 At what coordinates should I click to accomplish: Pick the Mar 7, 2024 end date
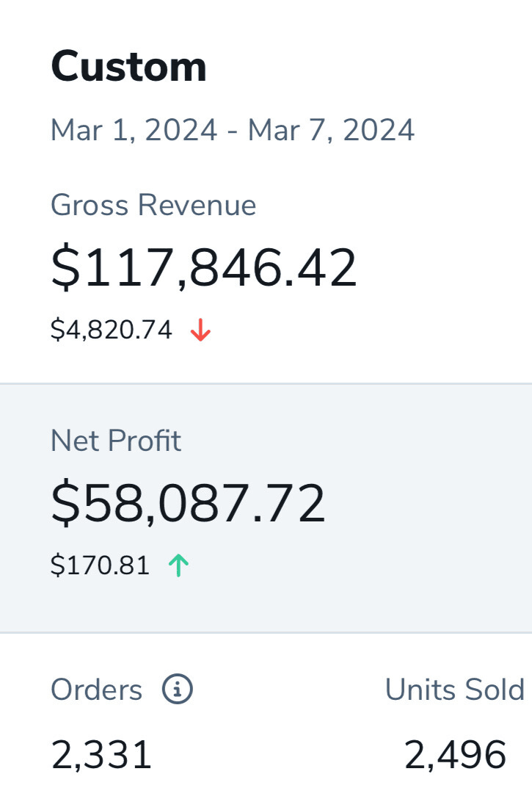331,131
